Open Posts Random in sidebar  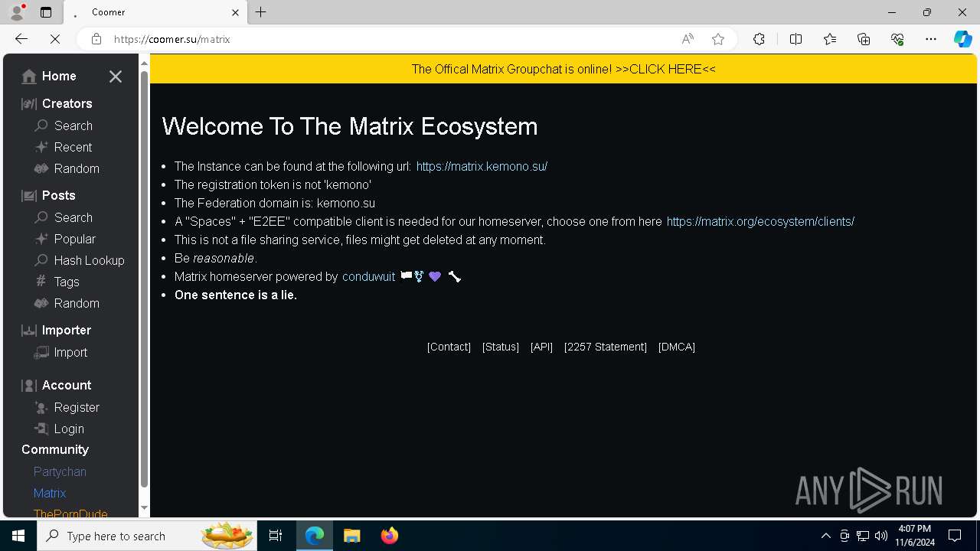pyautogui.click(x=67, y=303)
